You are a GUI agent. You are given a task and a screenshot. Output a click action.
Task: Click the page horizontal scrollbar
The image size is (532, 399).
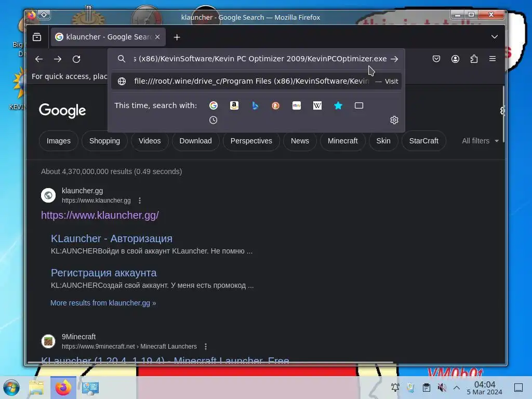(210, 362)
